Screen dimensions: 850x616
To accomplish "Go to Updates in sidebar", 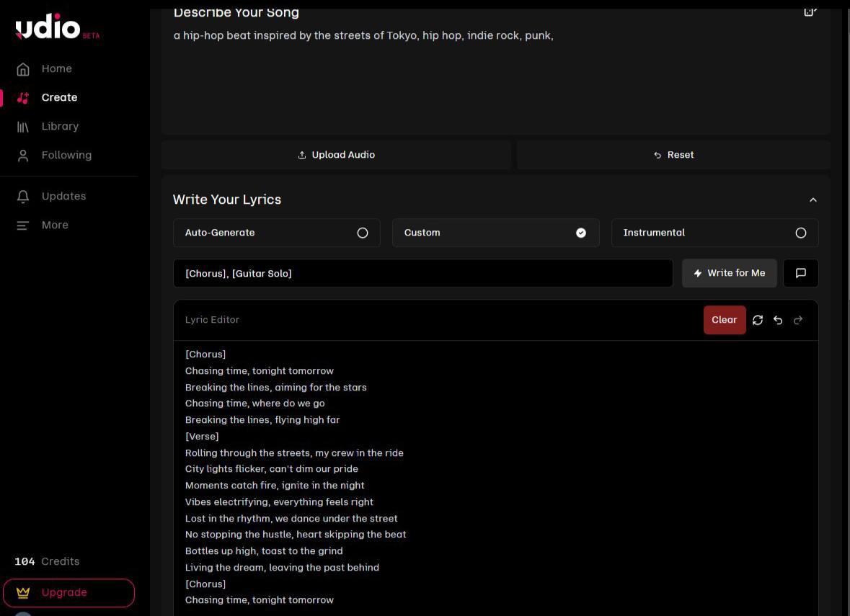I will pos(64,196).
